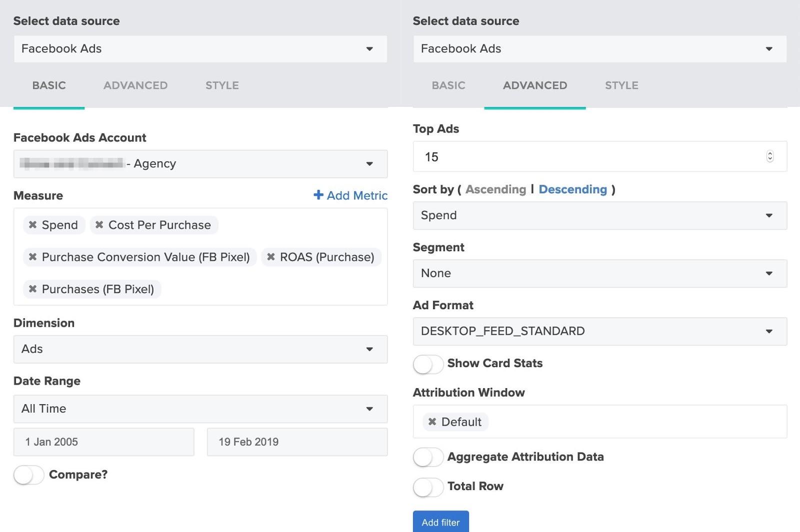Turn on Aggregate Attribution Data
Screen dimensions: 800x532
click(428, 457)
